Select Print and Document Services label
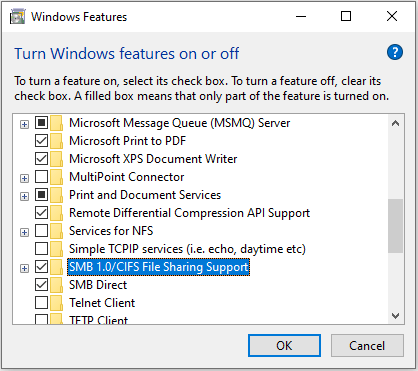The height and width of the screenshot is (371, 418). [x=145, y=195]
